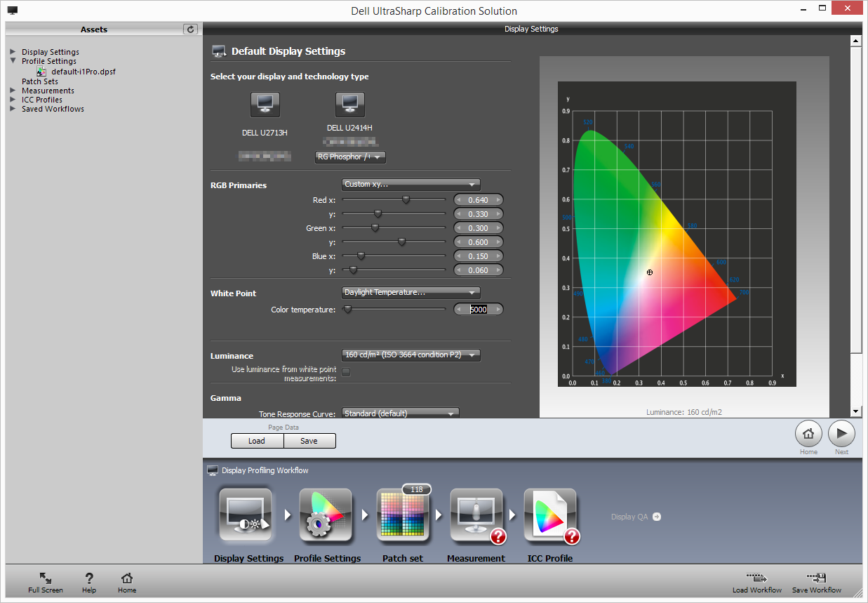Open the RG Phosphor technology dropdown
The height and width of the screenshot is (603, 868).
pos(350,157)
